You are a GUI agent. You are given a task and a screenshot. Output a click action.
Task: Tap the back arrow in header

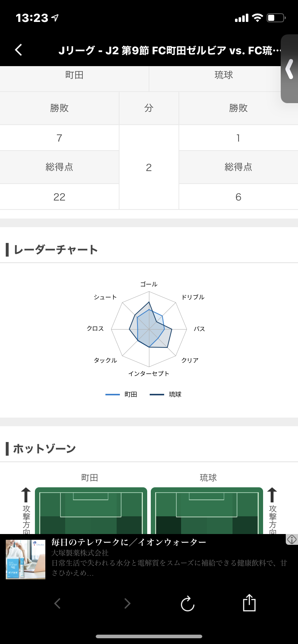(19, 50)
